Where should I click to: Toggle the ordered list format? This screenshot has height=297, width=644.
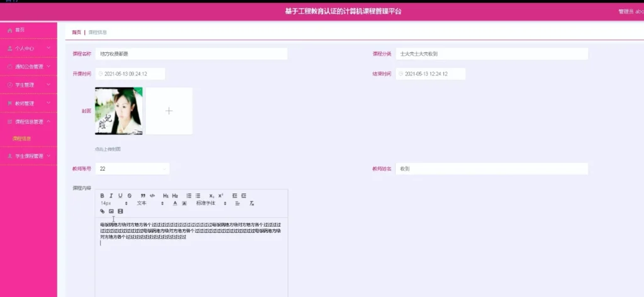[189, 195]
